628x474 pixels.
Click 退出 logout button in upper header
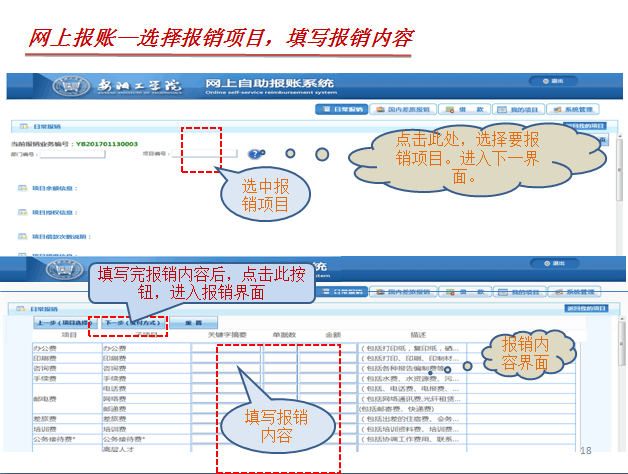[556, 81]
